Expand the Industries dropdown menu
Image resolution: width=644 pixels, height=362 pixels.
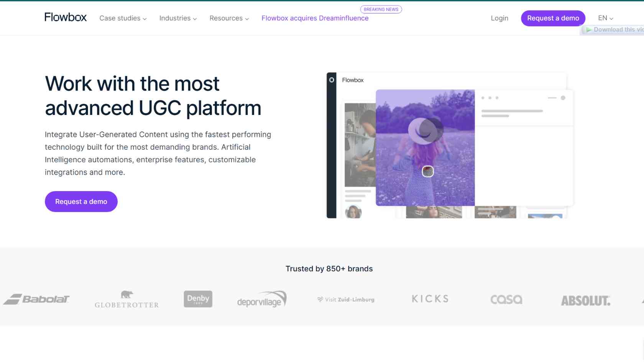click(x=178, y=18)
